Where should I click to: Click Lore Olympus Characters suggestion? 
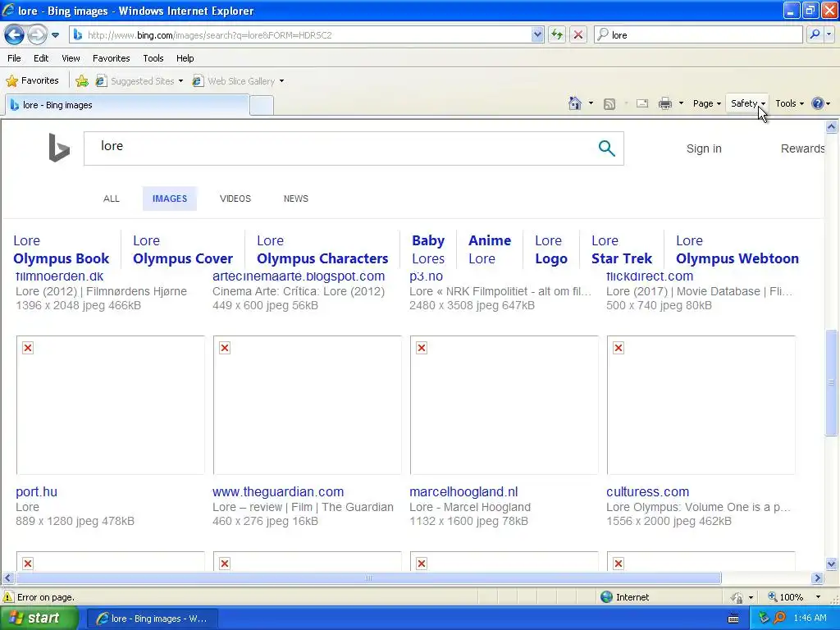(322, 249)
